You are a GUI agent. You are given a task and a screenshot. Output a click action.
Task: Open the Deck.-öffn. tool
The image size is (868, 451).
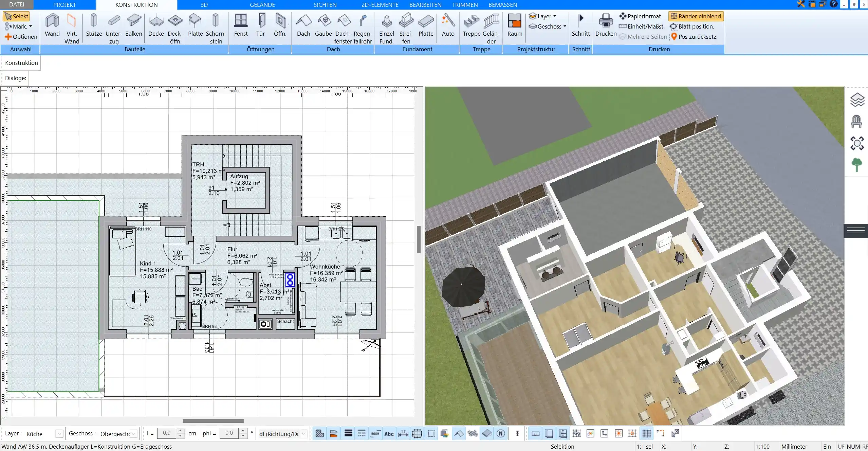pos(176,29)
